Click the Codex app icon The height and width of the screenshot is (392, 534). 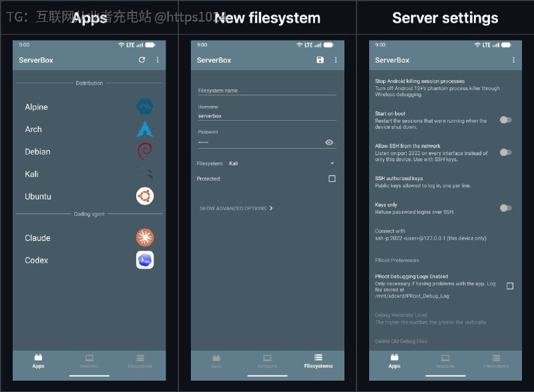(145, 260)
